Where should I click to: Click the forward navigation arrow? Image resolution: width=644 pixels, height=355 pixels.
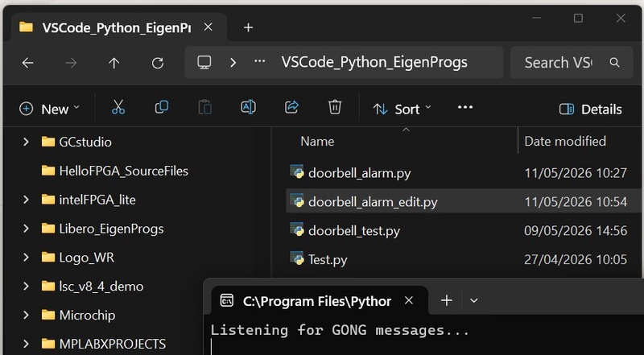pyautogui.click(x=71, y=63)
